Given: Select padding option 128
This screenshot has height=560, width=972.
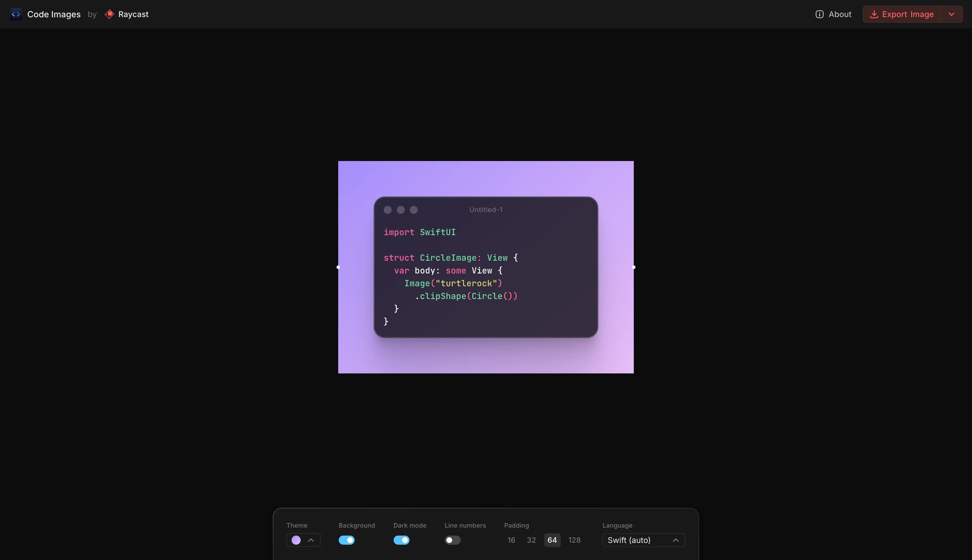Looking at the screenshot, I should [x=574, y=540].
